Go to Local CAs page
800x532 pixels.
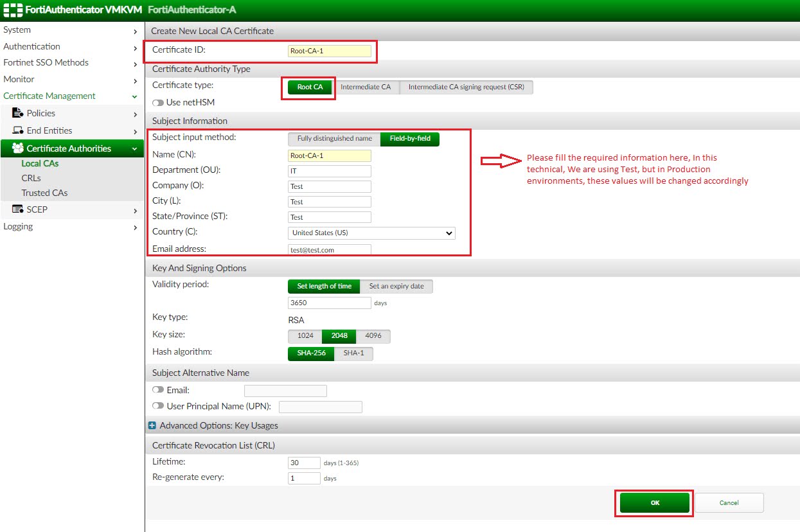40,163
